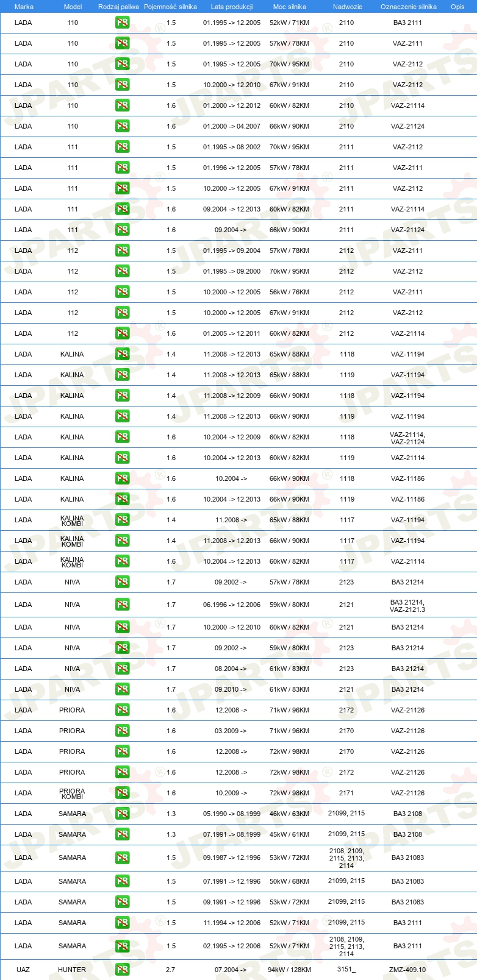This screenshot has height=980, width=477.
Task: Click the Rodzaj paliwa column header
Action: coord(118,7)
